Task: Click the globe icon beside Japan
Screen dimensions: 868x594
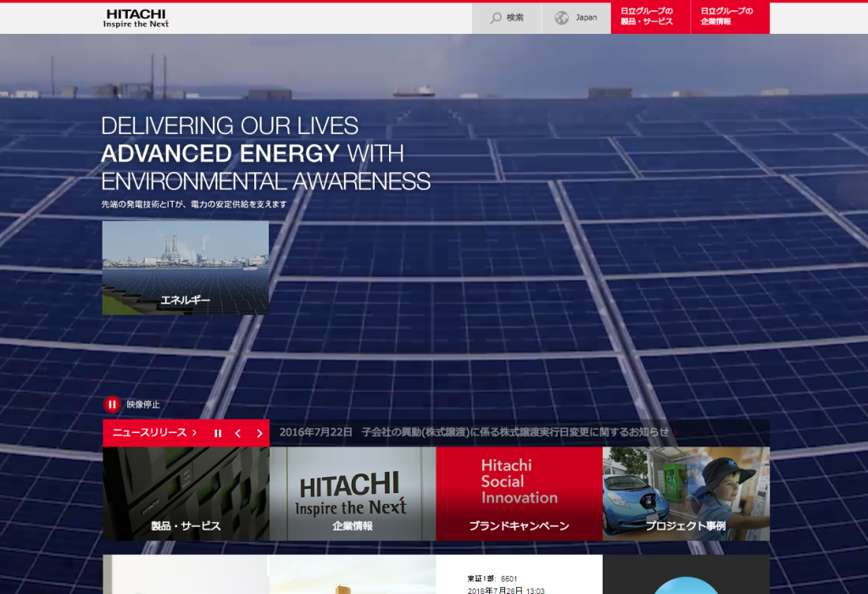Action: 561,18
